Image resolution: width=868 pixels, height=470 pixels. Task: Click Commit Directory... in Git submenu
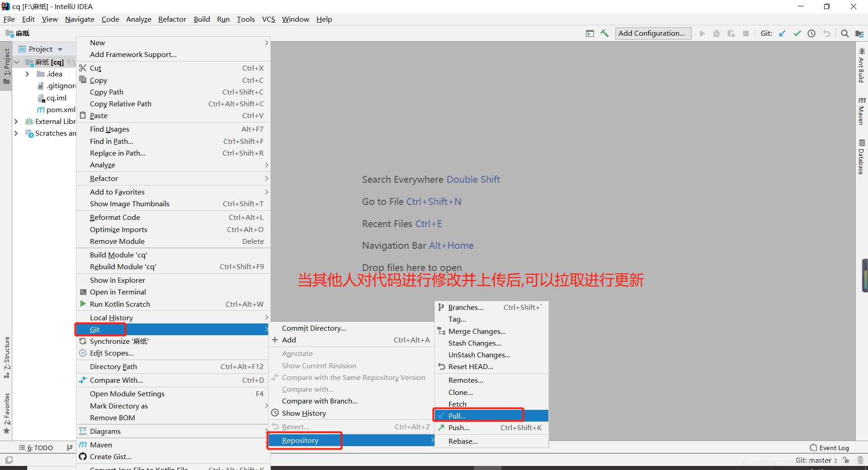pos(352,328)
